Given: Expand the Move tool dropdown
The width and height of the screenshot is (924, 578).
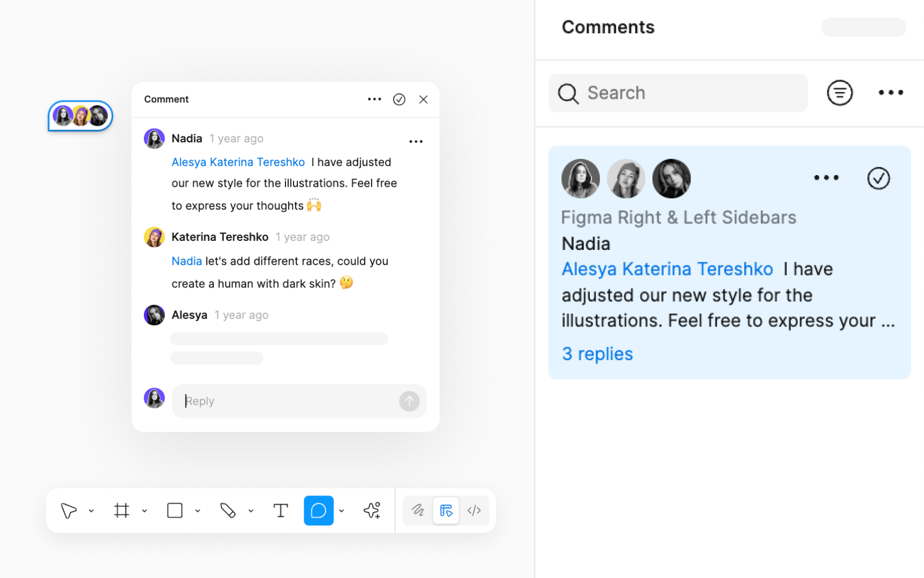Looking at the screenshot, I should (91, 511).
